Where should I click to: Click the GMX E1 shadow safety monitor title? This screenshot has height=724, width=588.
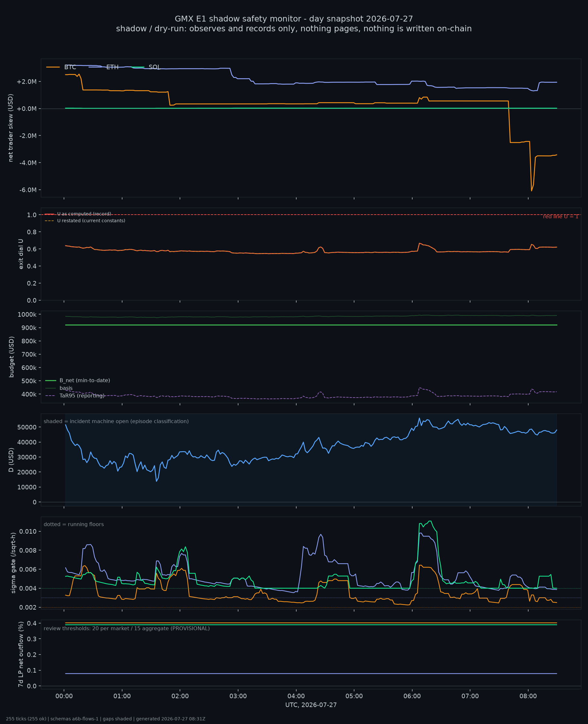[x=294, y=19]
